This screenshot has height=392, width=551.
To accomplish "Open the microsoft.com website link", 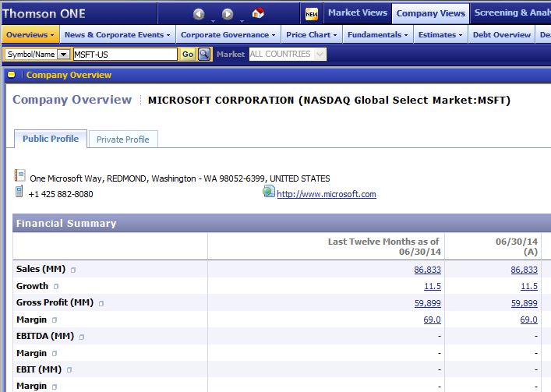I will [327, 194].
